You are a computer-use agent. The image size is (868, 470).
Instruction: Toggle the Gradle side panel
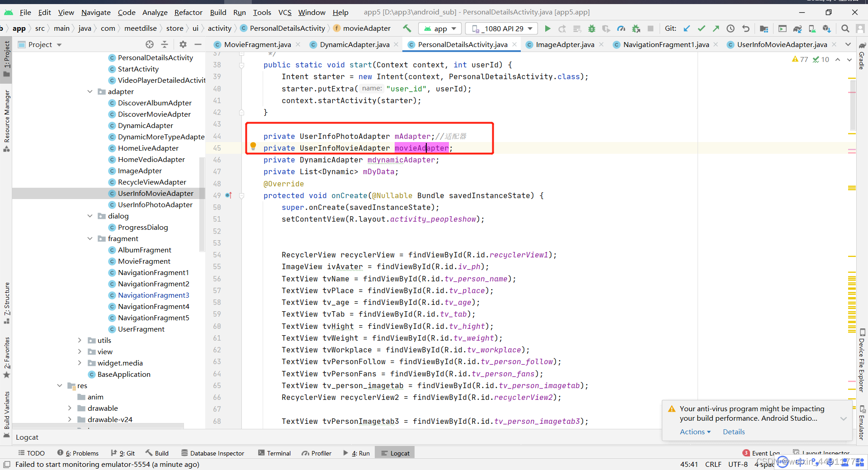862,56
